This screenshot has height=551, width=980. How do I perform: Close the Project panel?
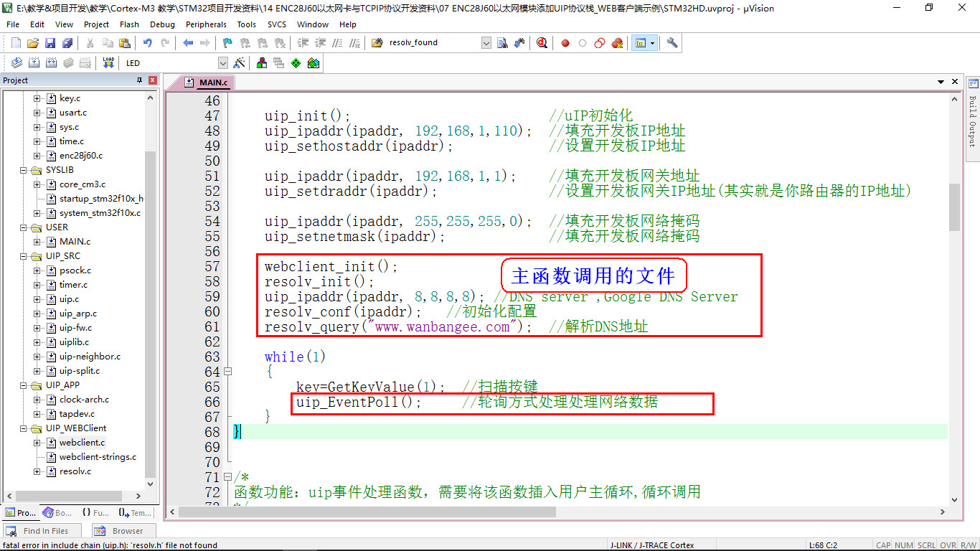[x=152, y=80]
